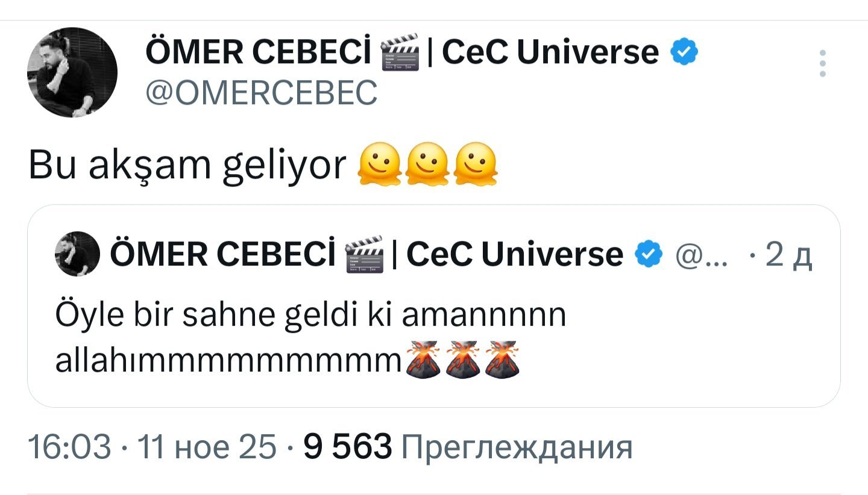Click the truncated @... handle in the quoted tweet
Viewport: 868px width, 495px height.
point(702,255)
